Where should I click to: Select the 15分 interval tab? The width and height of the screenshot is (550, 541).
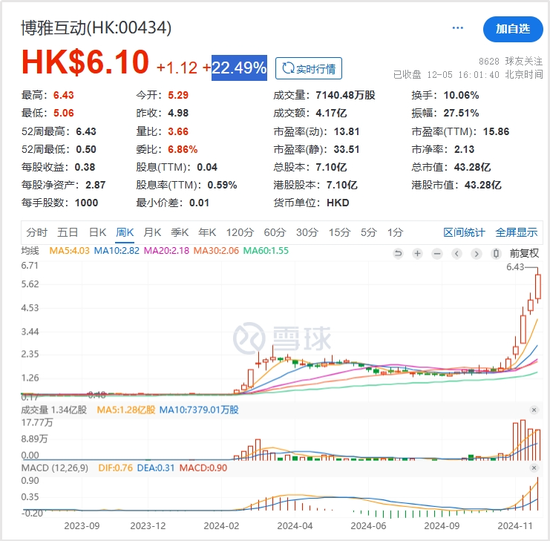(340, 232)
